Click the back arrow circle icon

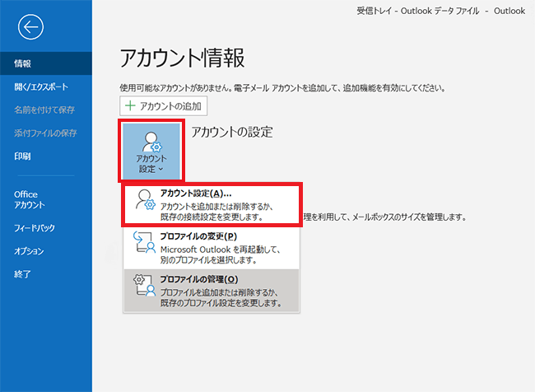tap(30, 27)
